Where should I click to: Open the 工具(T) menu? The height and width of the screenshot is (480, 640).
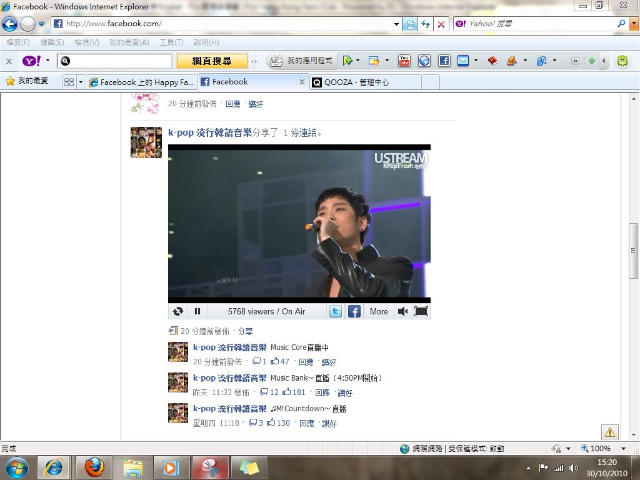[x=171, y=42]
